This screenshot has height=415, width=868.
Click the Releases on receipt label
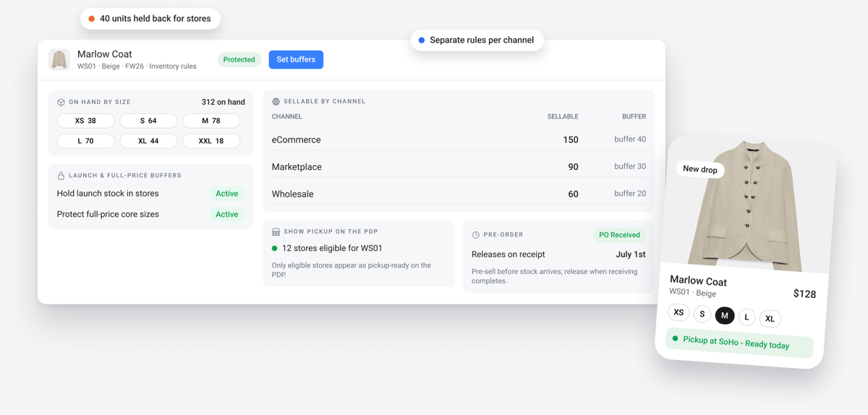coord(508,254)
